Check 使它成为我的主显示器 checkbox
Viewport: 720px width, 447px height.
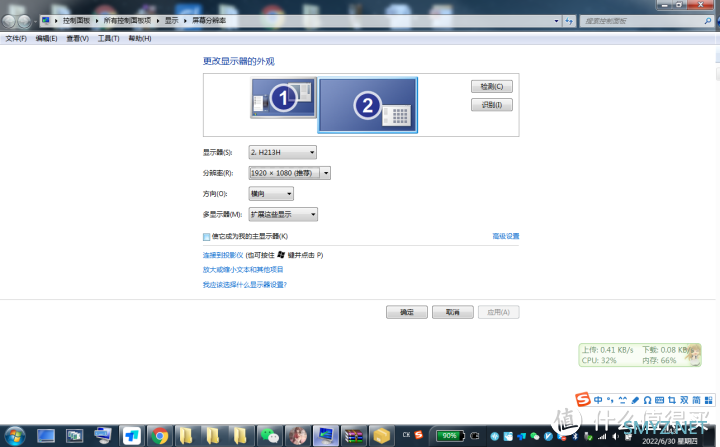coord(207,237)
